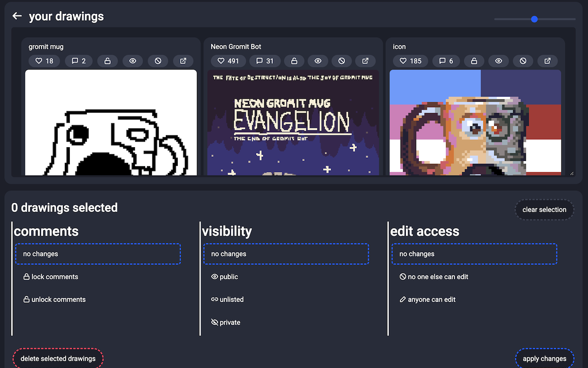588x368 pixels.
Task: Choose 'no changes' under visibility
Action: point(286,254)
